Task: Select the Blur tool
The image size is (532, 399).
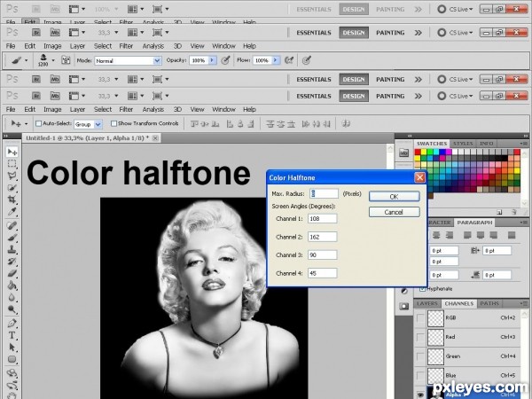Action: click(x=12, y=298)
